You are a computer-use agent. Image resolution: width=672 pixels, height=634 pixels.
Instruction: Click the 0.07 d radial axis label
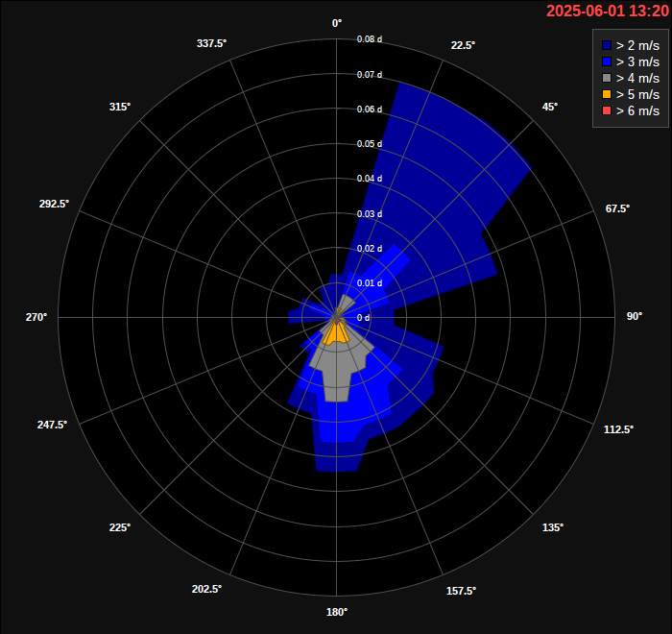[x=370, y=75]
